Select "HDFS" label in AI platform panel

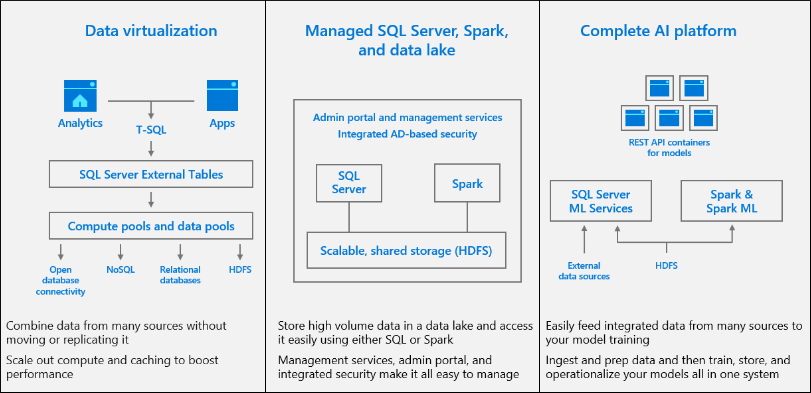click(665, 266)
